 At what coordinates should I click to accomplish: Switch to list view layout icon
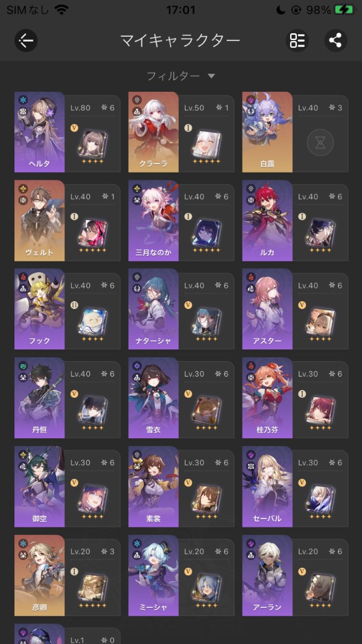point(297,40)
